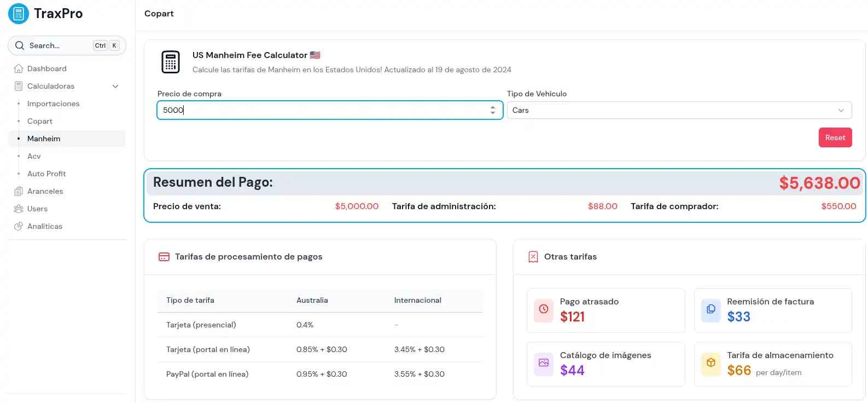The image size is (868, 403).
Task: Collapse the Calculadoras menu chevron
Action: click(115, 86)
